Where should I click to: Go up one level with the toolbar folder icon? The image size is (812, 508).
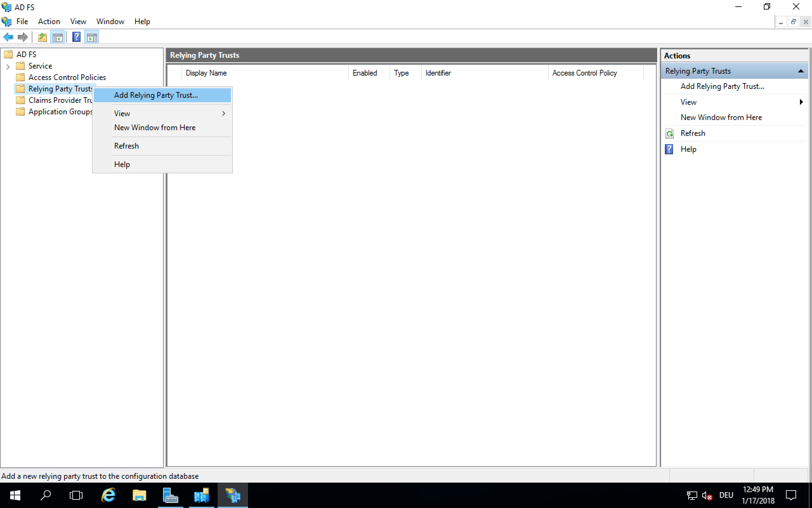[x=42, y=37]
